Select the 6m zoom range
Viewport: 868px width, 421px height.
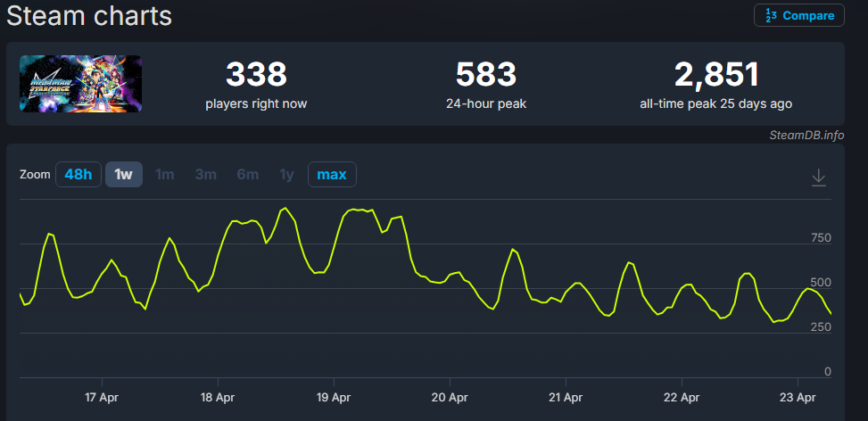click(247, 175)
